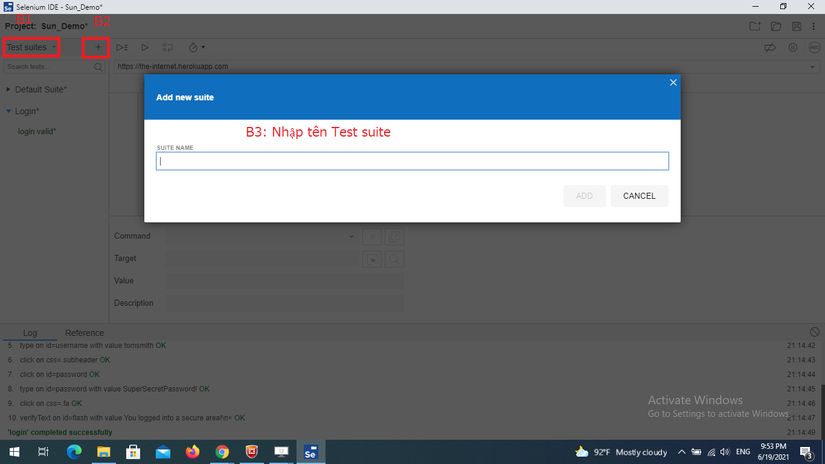This screenshot has width=825, height=464.
Task: Click the 'Project: Sun_Demo*' title text
Action: [x=46, y=26]
